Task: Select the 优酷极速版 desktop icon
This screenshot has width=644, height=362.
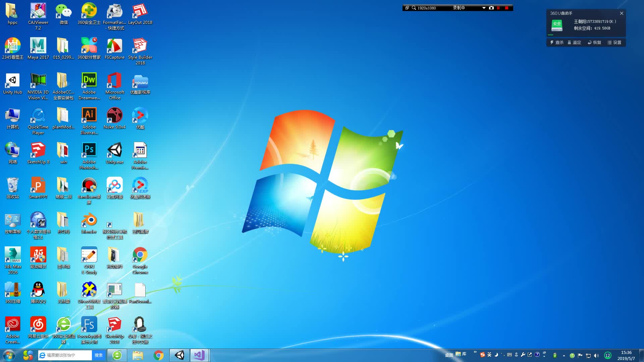Action: (x=140, y=188)
